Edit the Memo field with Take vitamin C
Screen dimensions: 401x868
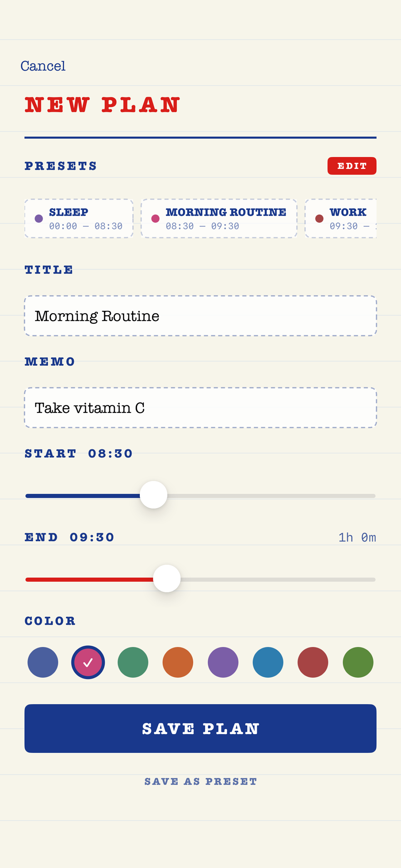[200, 408]
